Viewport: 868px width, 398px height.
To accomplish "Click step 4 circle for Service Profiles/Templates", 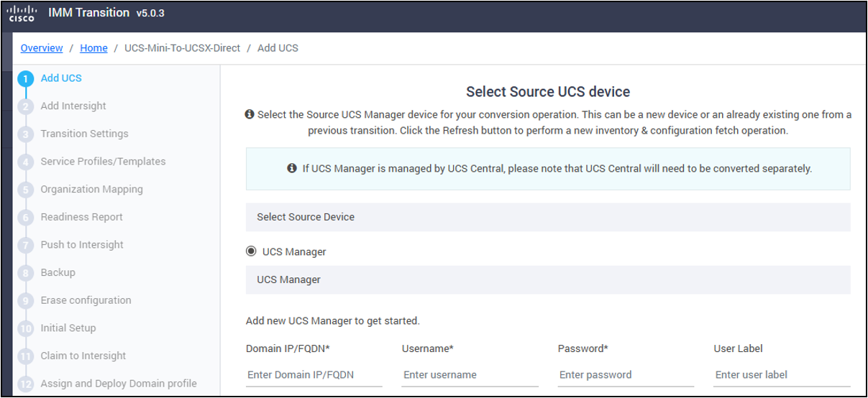I will tap(26, 162).
